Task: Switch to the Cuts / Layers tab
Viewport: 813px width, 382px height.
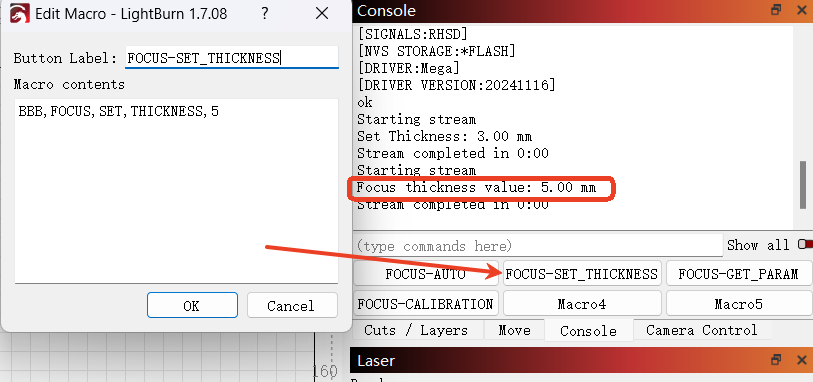Action: click(416, 330)
